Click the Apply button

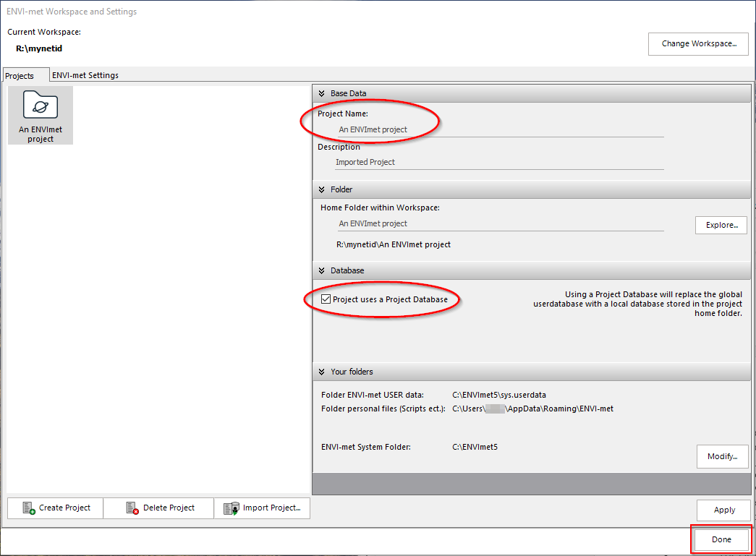pyautogui.click(x=724, y=510)
